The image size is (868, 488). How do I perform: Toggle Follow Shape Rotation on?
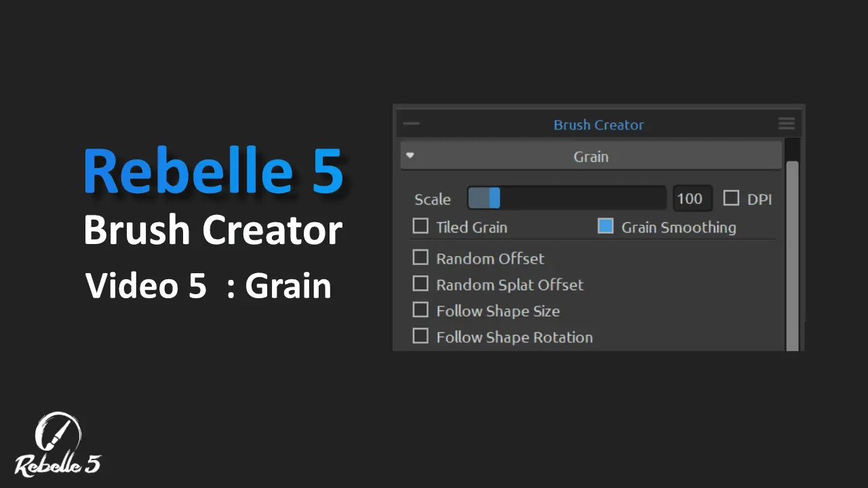pyautogui.click(x=420, y=335)
